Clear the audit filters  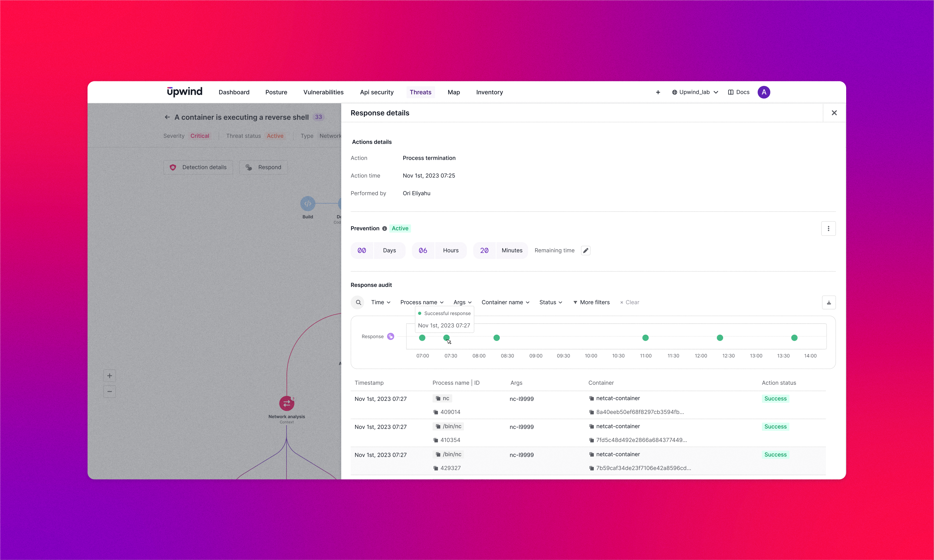629,302
